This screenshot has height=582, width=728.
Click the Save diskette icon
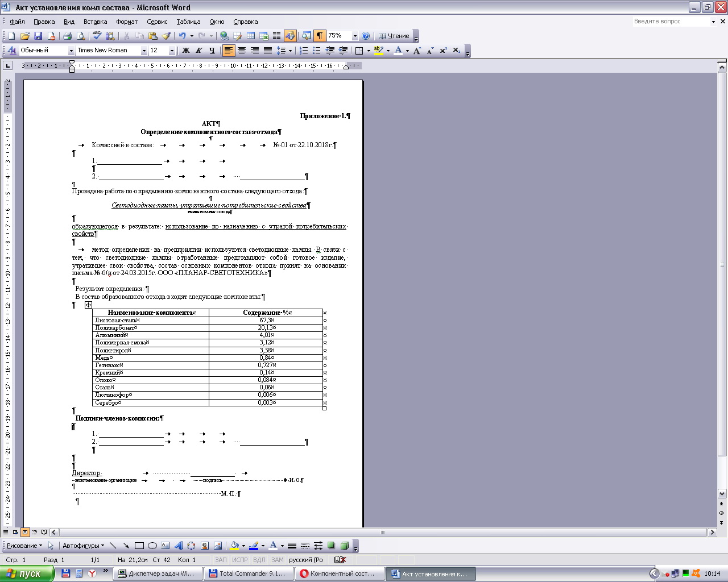[x=38, y=36]
